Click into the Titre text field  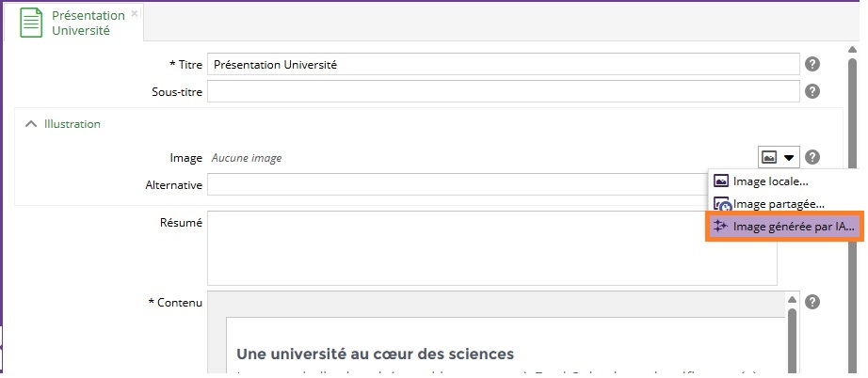coord(503,64)
